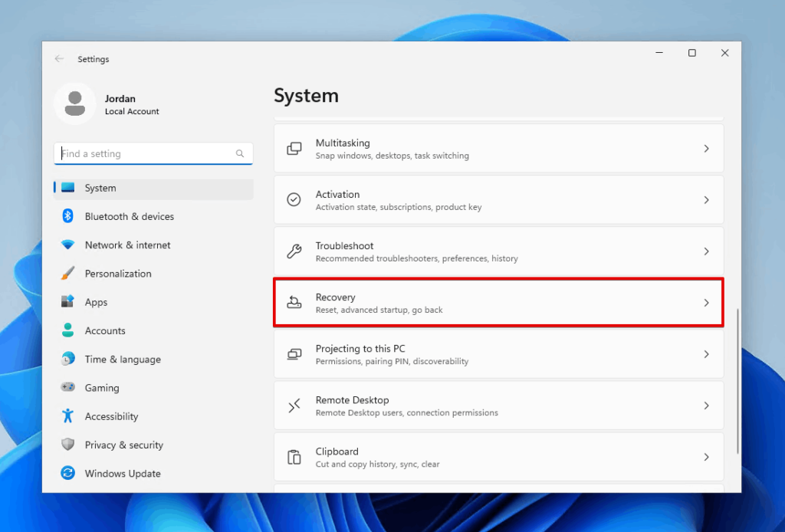Click the Troubleshoot wrench icon
Viewport: 785px width, 532px height.
[x=294, y=251]
